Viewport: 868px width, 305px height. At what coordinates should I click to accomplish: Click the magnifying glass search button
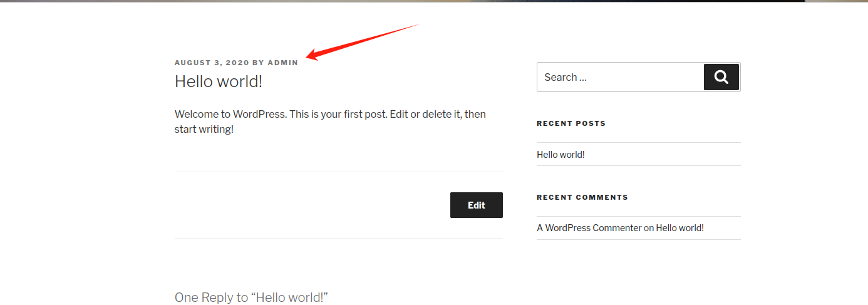721,77
